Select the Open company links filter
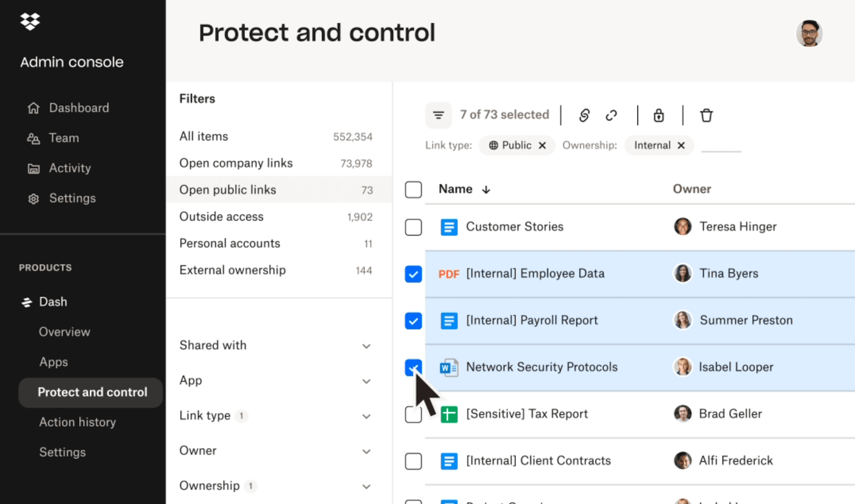Image resolution: width=855 pixels, height=504 pixels. [x=236, y=163]
